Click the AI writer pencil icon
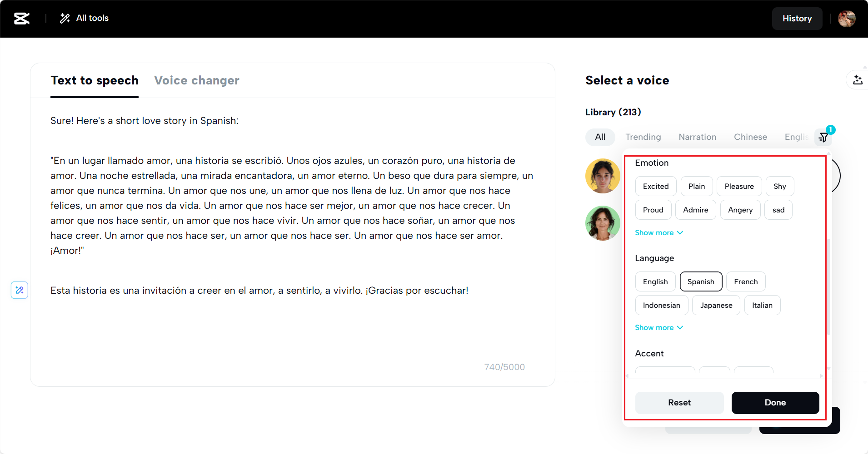 [20, 290]
